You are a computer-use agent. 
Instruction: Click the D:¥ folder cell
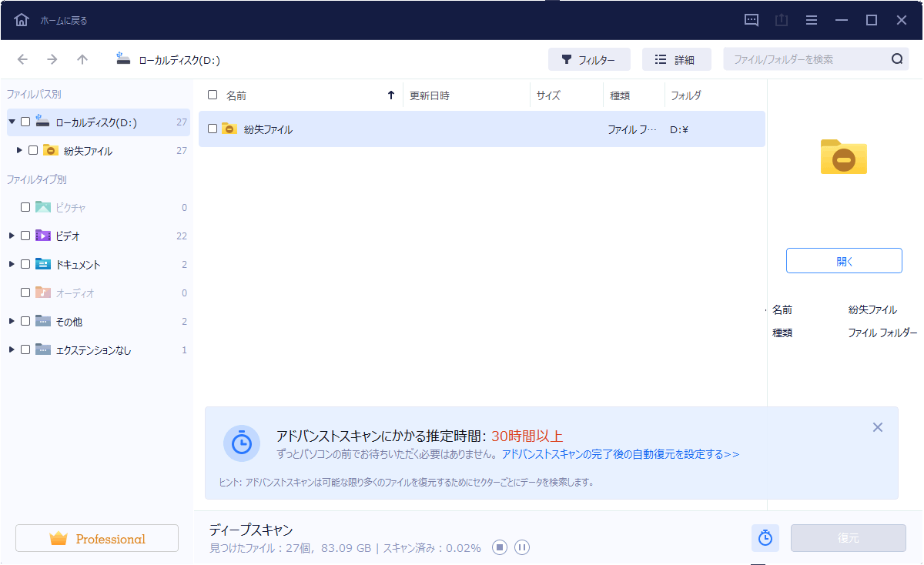coord(679,129)
